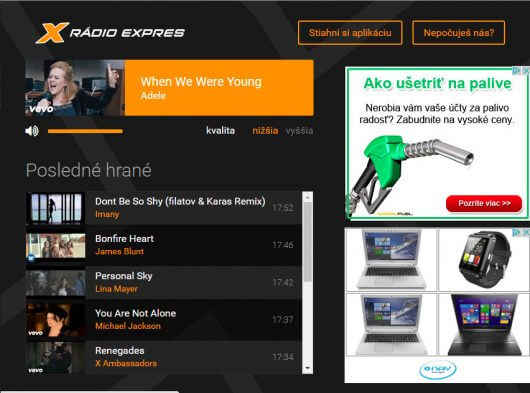
Task: Open Renegades song thumbnail
Action: [55, 357]
